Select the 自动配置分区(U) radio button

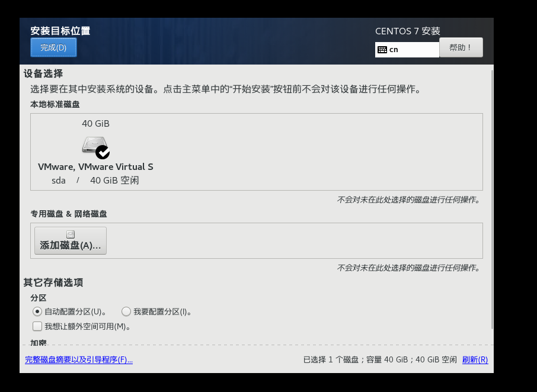point(37,311)
